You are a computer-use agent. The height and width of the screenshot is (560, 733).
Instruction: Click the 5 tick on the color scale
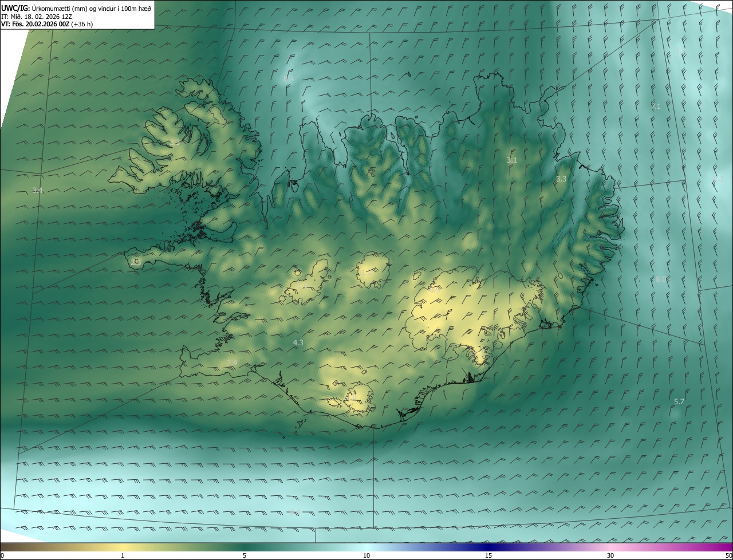(245, 555)
